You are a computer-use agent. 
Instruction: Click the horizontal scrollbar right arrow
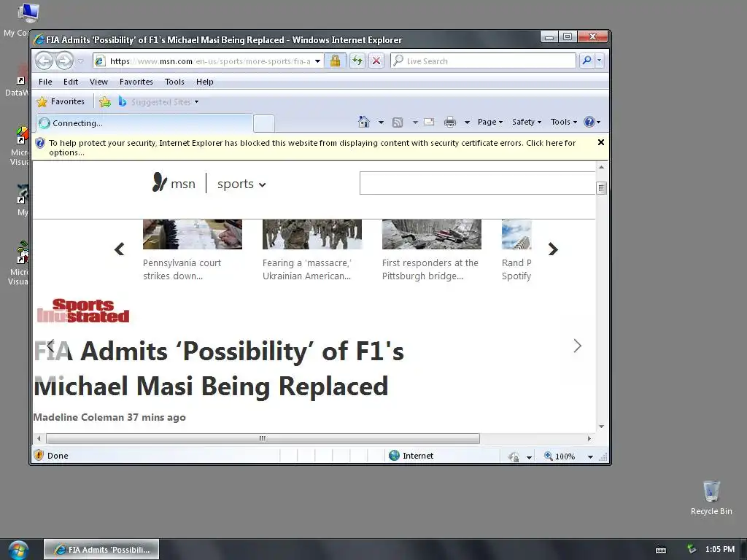coord(589,438)
